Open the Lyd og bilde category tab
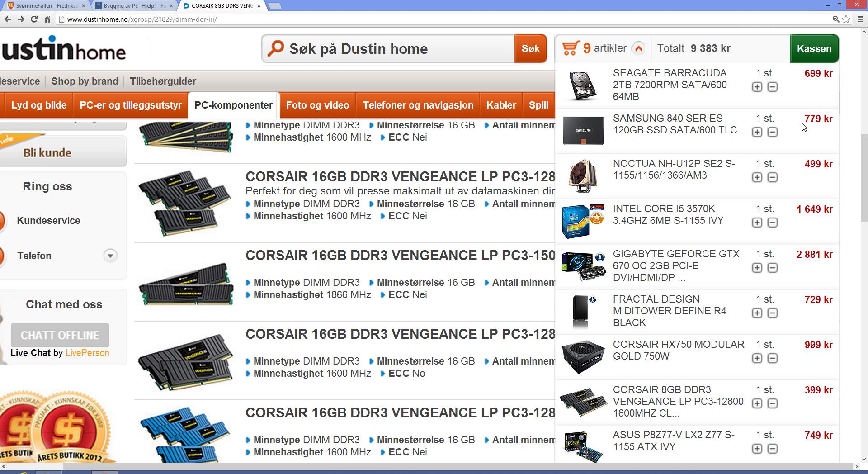The width and height of the screenshot is (868, 474). (39, 105)
